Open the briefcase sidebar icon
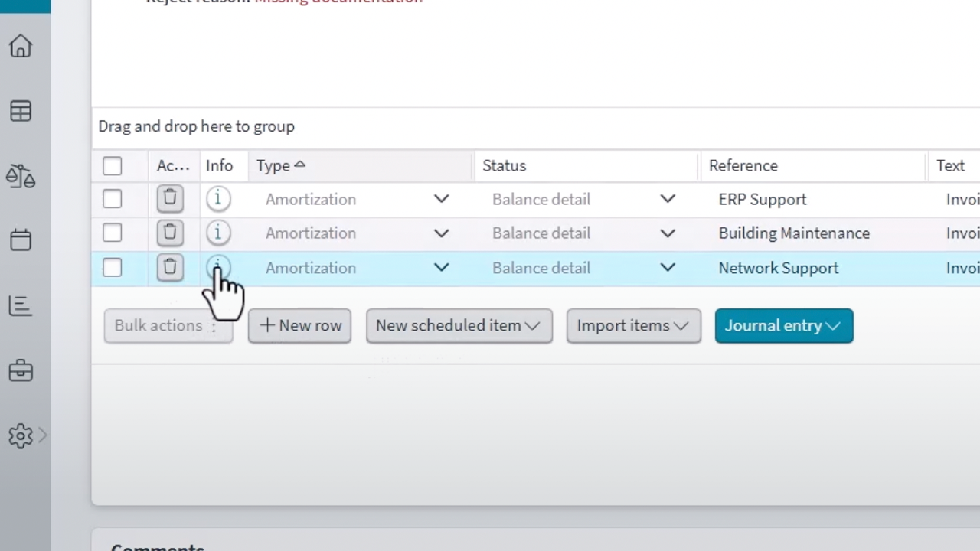The image size is (980, 551). click(x=21, y=371)
